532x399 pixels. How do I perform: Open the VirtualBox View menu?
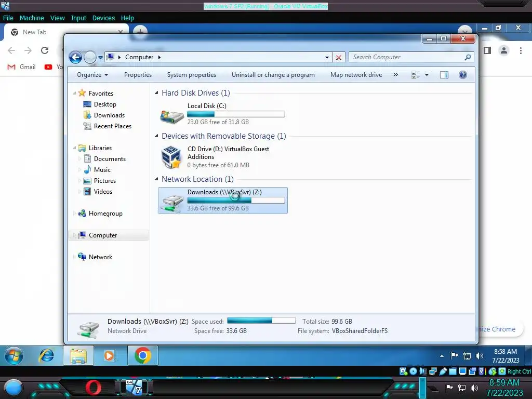(57, 18)
